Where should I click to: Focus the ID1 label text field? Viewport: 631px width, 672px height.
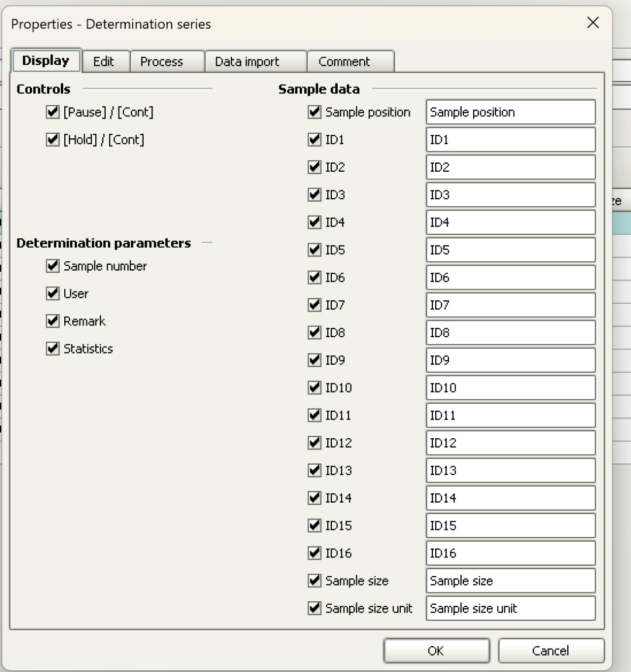pos(511,140)
